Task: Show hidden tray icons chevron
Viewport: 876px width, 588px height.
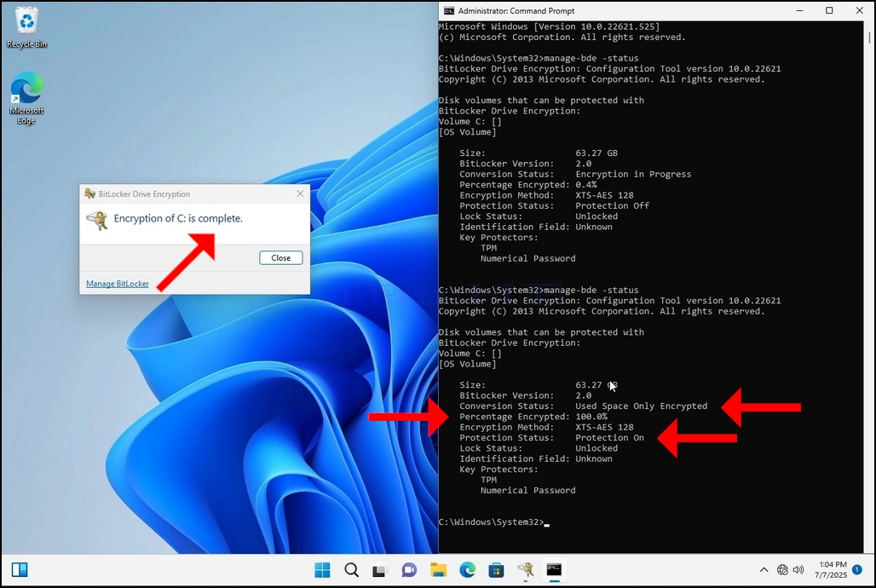Action: coord(764,569)
